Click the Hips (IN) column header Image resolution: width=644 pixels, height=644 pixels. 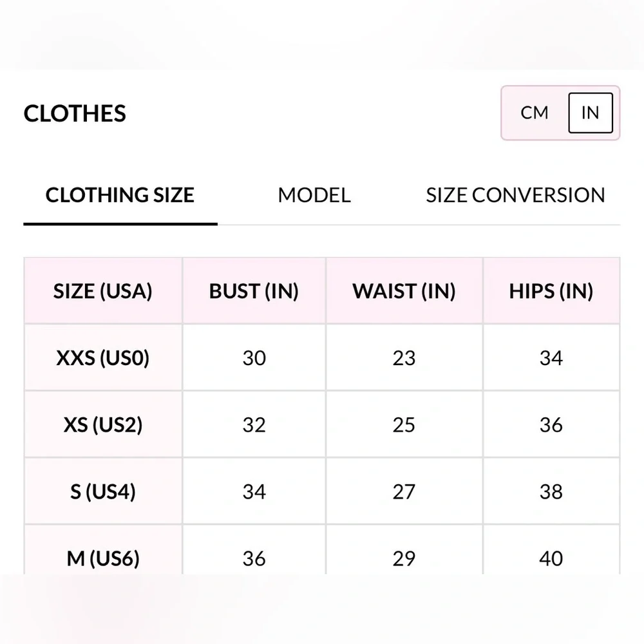(x=551, y=291)
